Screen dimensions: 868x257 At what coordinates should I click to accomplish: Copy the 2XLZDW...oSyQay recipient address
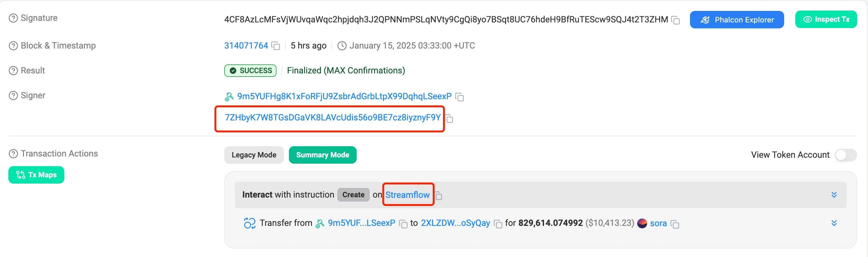498,224
